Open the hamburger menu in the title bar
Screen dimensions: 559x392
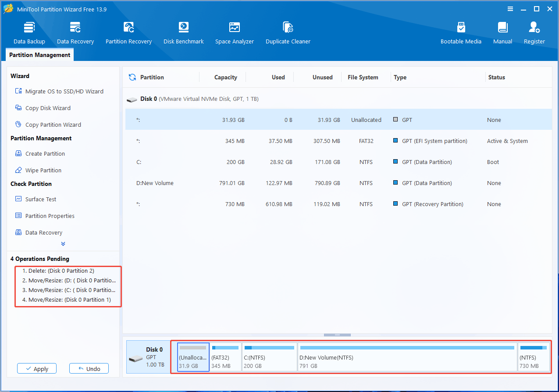click(510, 9)
